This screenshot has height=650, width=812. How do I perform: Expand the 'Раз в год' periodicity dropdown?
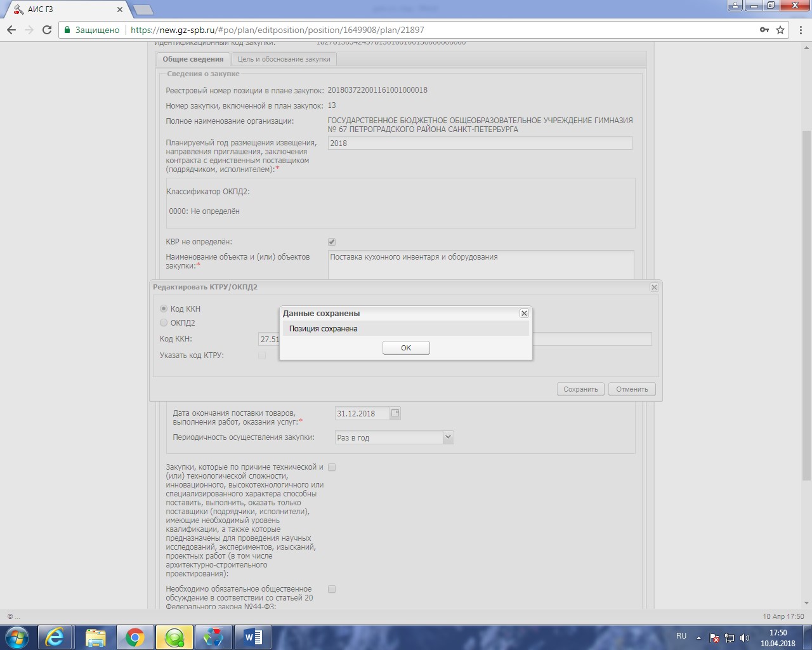pos(448,437)
